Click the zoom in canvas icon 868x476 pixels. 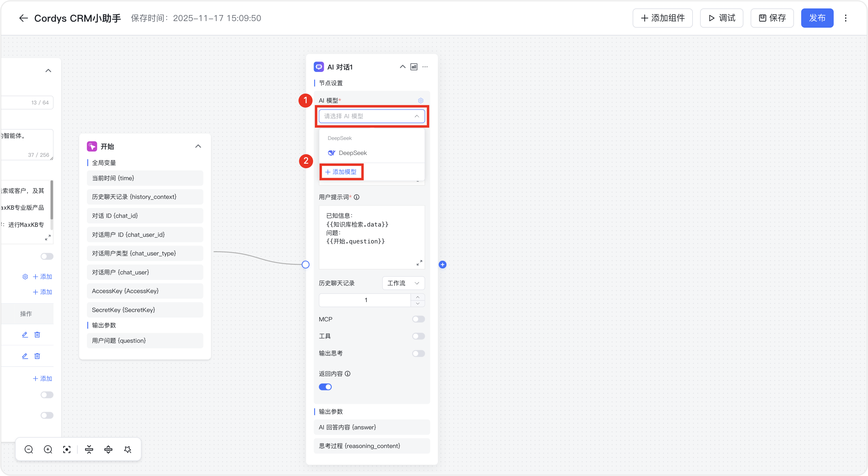click(x=48, y=450)
